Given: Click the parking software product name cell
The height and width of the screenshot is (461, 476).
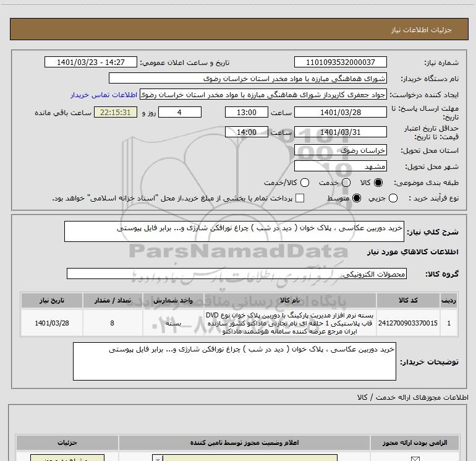Looking at the screenshot, I should pyautogui.click(x=289, y=323).
